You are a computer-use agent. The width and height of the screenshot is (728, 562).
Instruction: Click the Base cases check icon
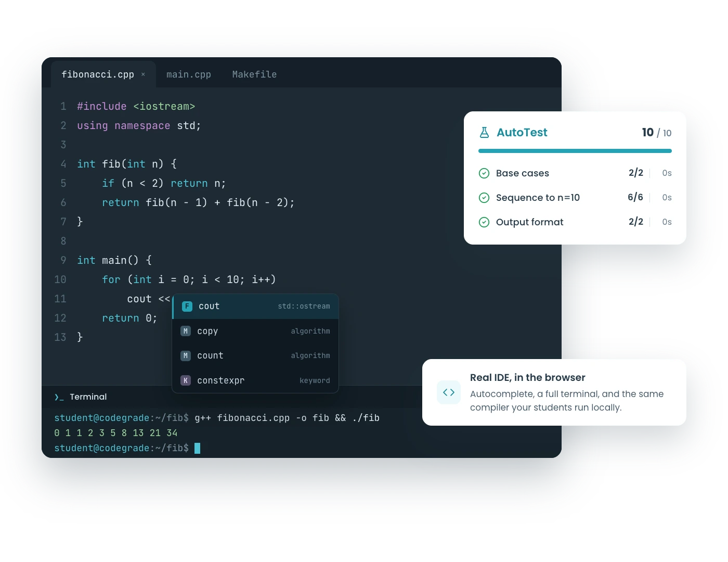(x=484, y=173)
